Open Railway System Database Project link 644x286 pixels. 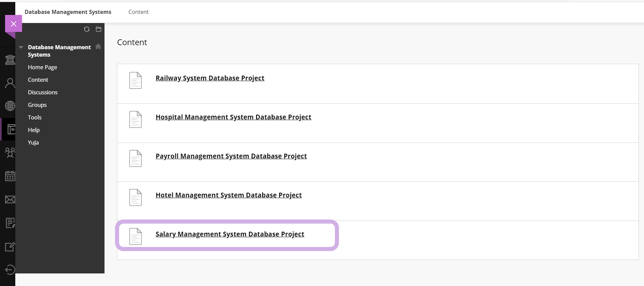pos(210,78)
